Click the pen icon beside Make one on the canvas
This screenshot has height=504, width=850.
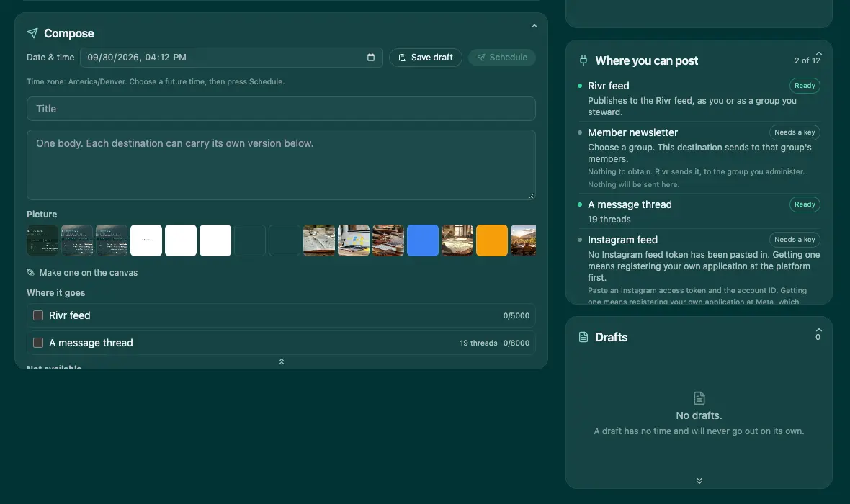(31, 273)
